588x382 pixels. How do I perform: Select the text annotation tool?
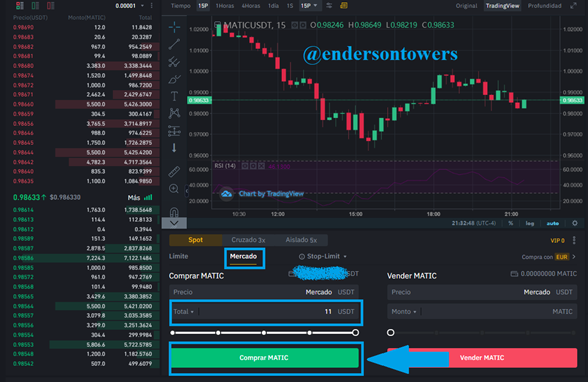174,96
